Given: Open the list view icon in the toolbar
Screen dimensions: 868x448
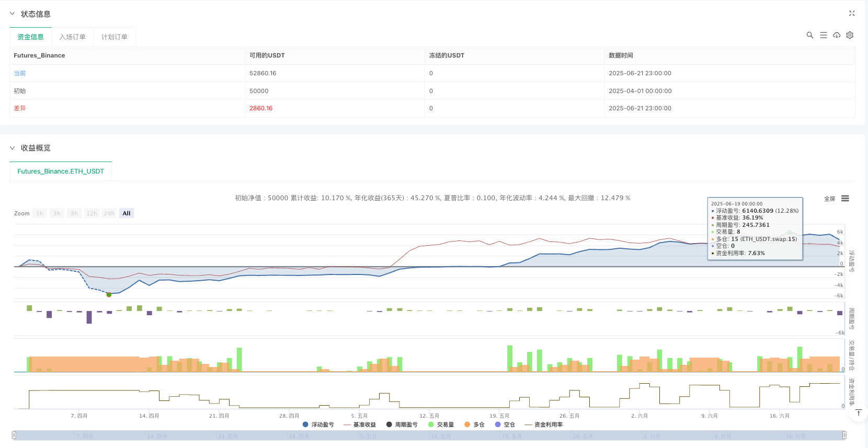Looking at the screenshot, I should click(823, 35).
